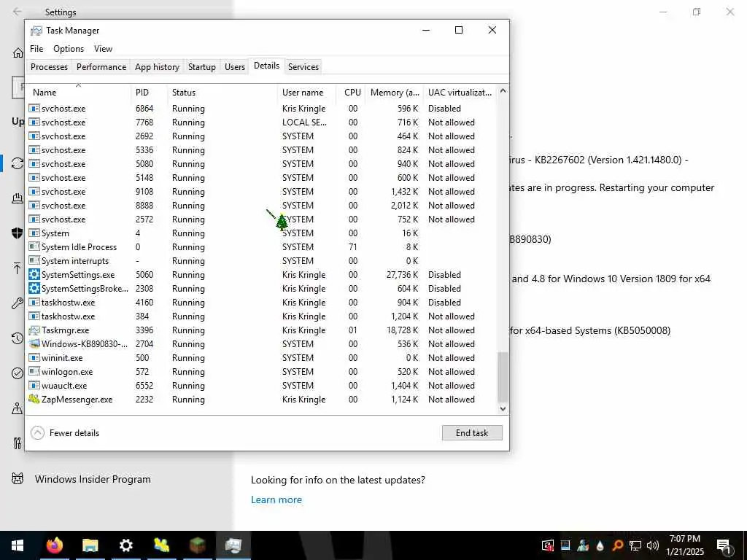
Task: Open ZapMessenger icon on the taskbar
Action: coord(161,545)
